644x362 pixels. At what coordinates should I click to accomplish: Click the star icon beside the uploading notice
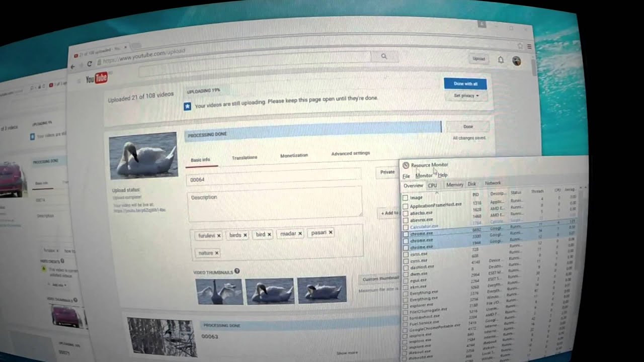[x=187, y=107]
